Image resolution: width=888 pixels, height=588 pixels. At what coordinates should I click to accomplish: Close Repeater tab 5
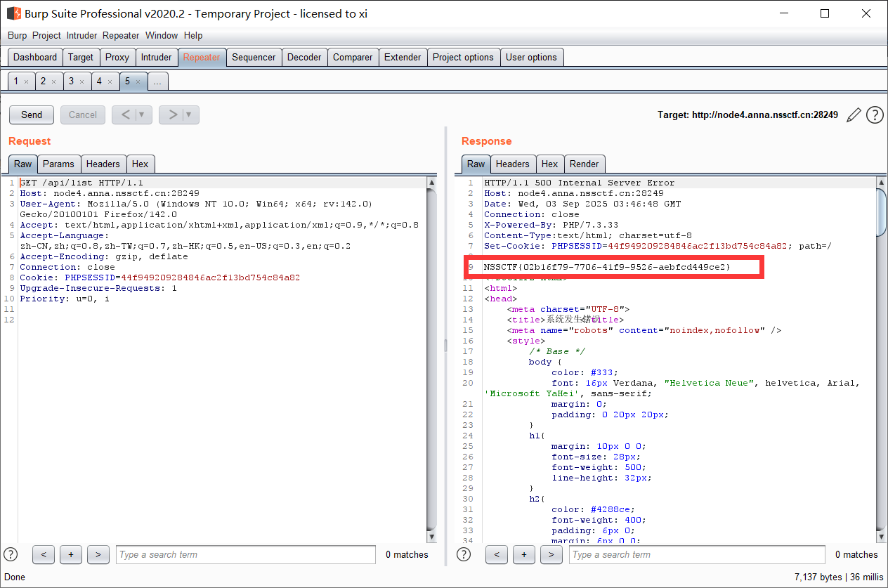point(138,82)
